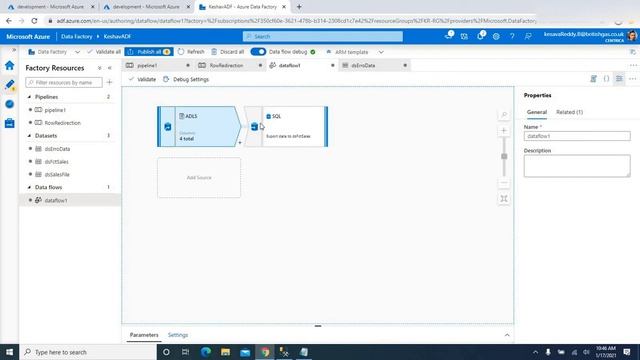This screenshot has height=360, width=640.
Task: Open dsSalesFile dataset in resource tree
Action: (57, 174)
